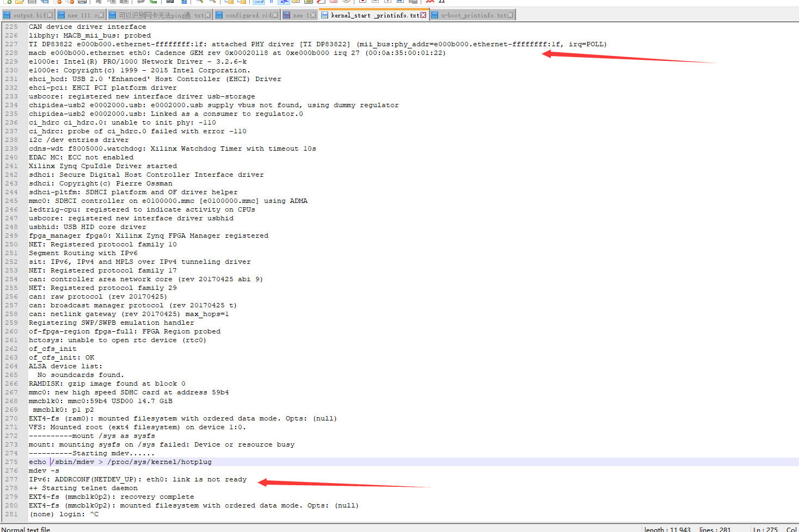Click the "(none) login: ^C" line
799x532 pixels.
point(64,514)
